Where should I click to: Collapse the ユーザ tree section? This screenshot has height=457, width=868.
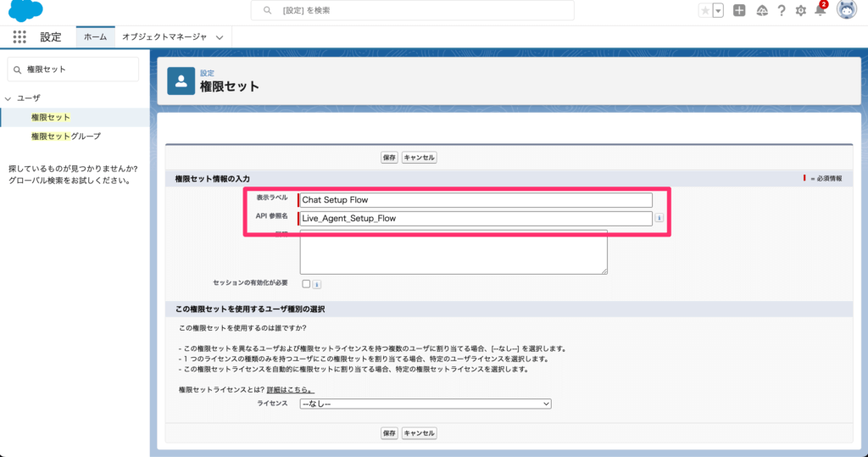click(x=8, y=98)
